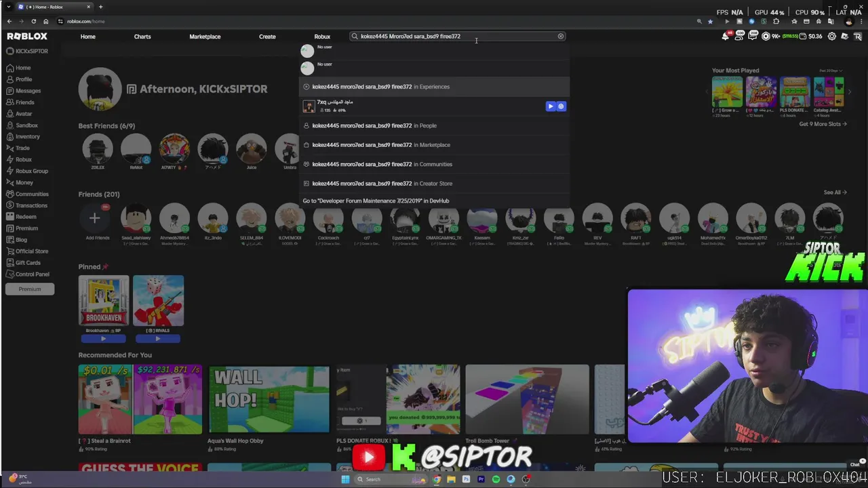Click the Premium button in the sidebar
The width and height of the screenshot is (868, 488).
30,289
